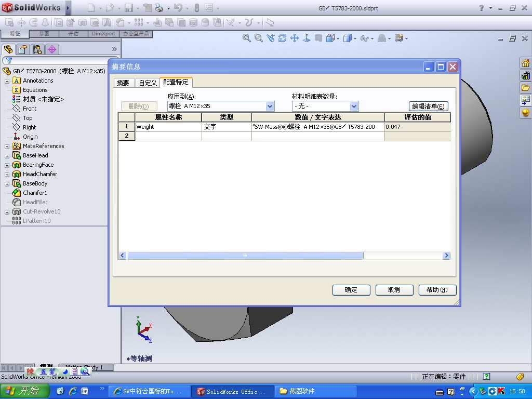Open the 截图软件 taskbar item
Viewport: 532px width, 399px height.
[x=315, y=391]
